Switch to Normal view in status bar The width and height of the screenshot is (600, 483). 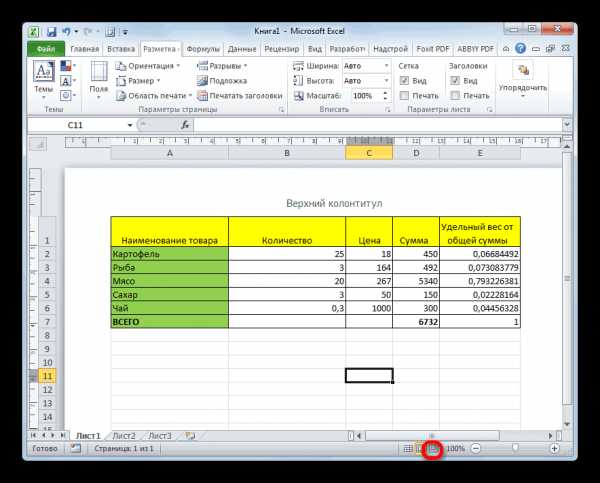click(x=408, y=449)
